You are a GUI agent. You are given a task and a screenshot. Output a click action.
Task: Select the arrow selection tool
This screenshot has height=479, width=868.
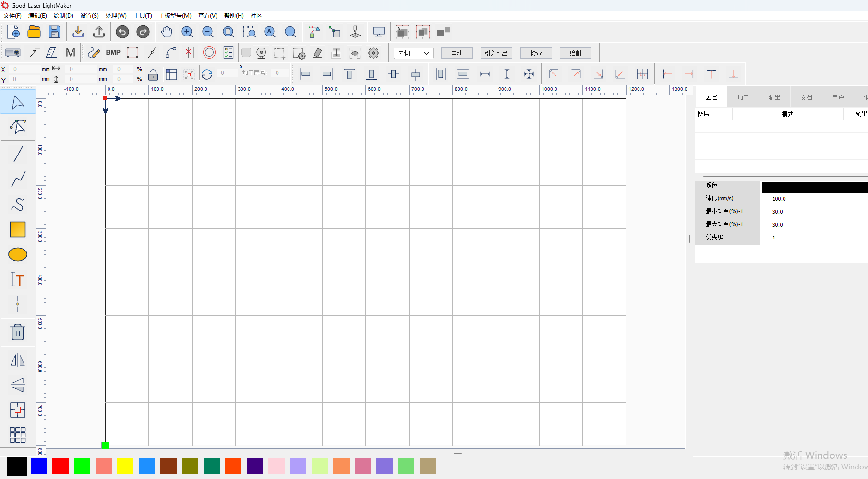coord(18,102)
